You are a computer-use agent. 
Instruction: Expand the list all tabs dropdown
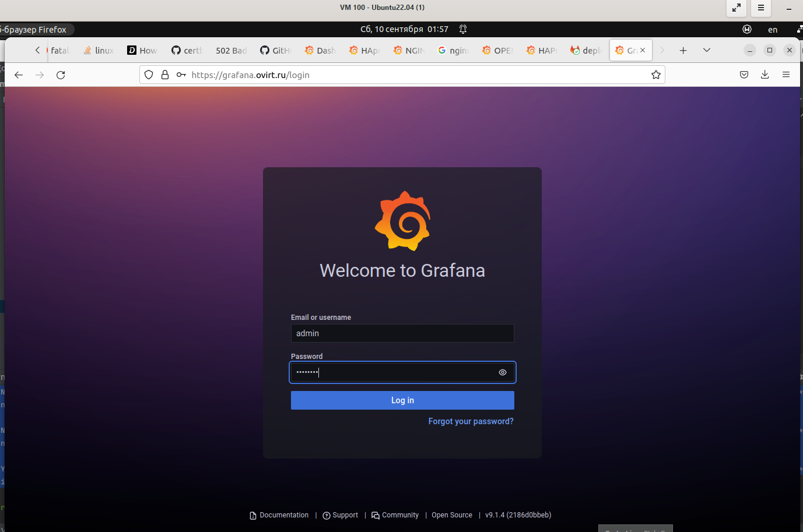[707, 51]
